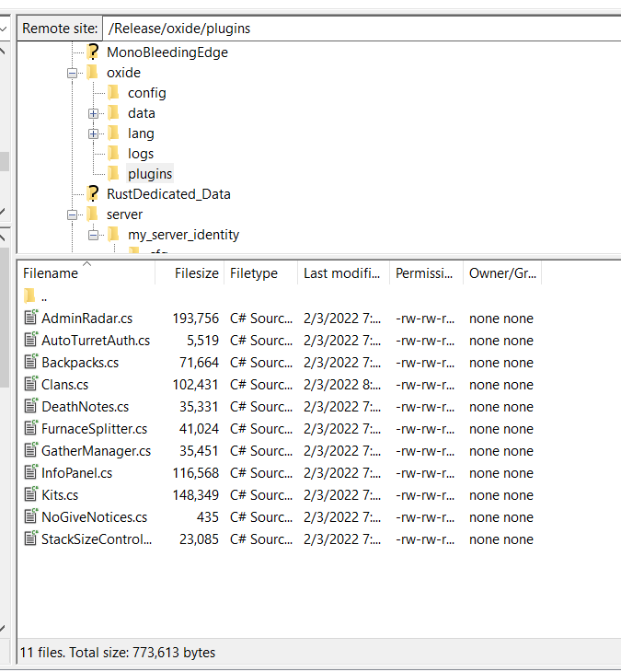The height and width of the screenshot is (672, 621).
Task: Click the AdminRadar.cs file icon
Action: pos(31,318)
